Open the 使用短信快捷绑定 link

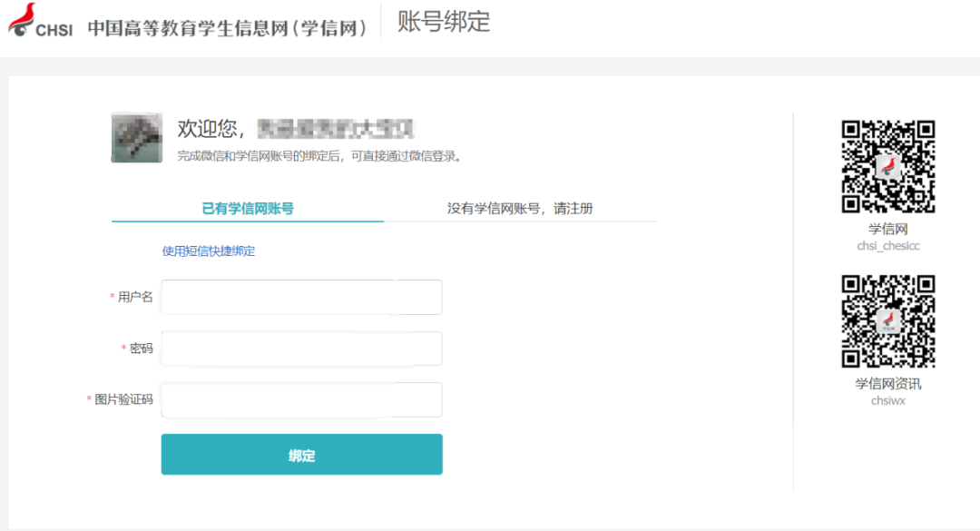(x=209, y=251)
